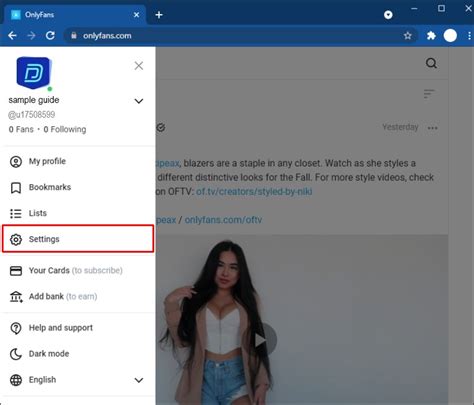Click the dark mode moon icon
The image size is (474, 405).
click(16, 354)
